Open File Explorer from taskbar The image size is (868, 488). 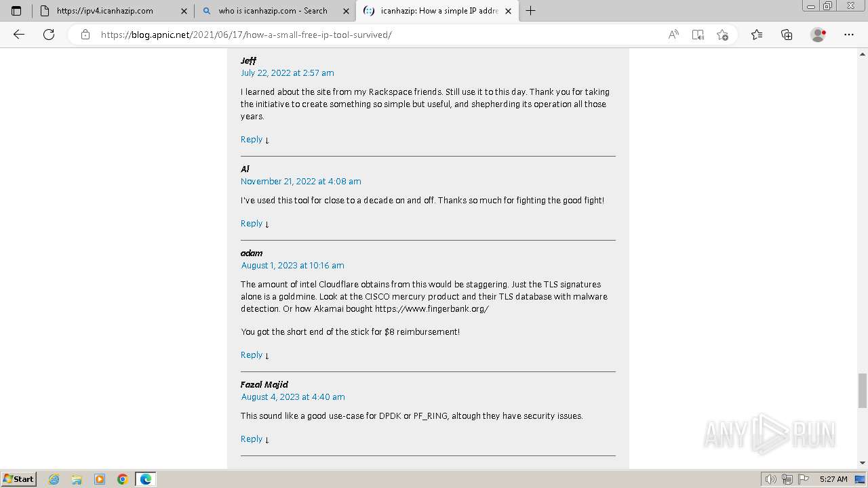coord(77,479)
